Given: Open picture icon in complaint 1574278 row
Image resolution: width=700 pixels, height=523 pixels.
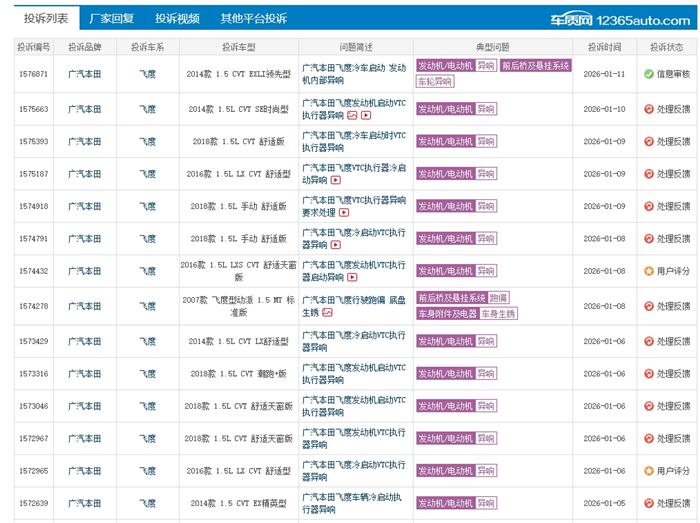Looking at the screenshot, I should [x=328, y=311].
